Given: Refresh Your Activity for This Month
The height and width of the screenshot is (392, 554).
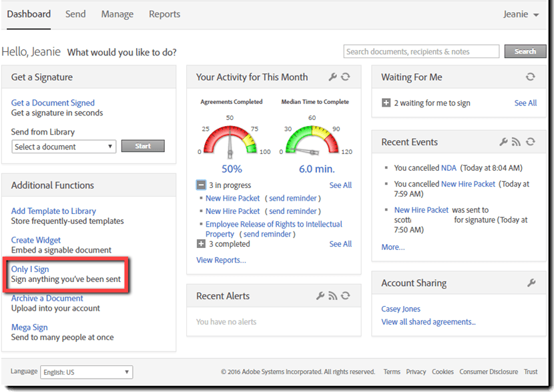Looking at the screenshot, I should [346, 77].
